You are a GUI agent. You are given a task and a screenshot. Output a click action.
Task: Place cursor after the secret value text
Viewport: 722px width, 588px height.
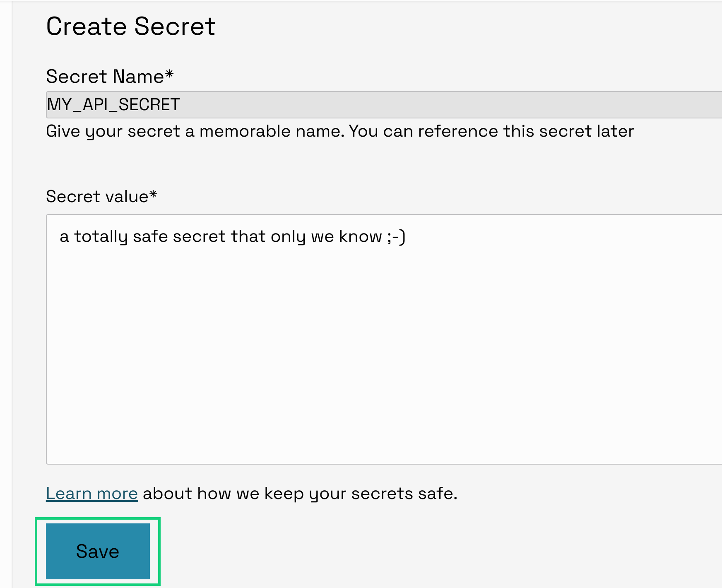(x=408, y=236)
